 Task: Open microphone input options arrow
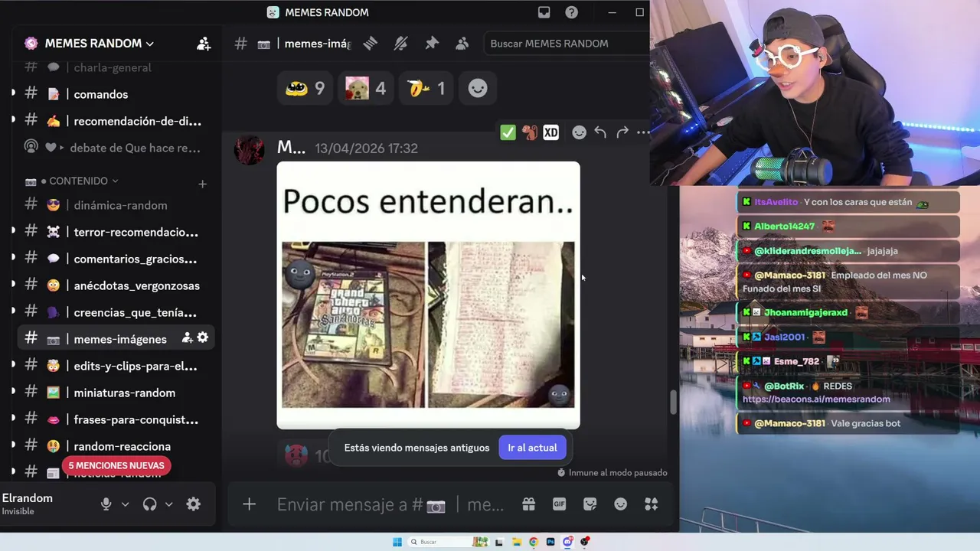(126, 504)
